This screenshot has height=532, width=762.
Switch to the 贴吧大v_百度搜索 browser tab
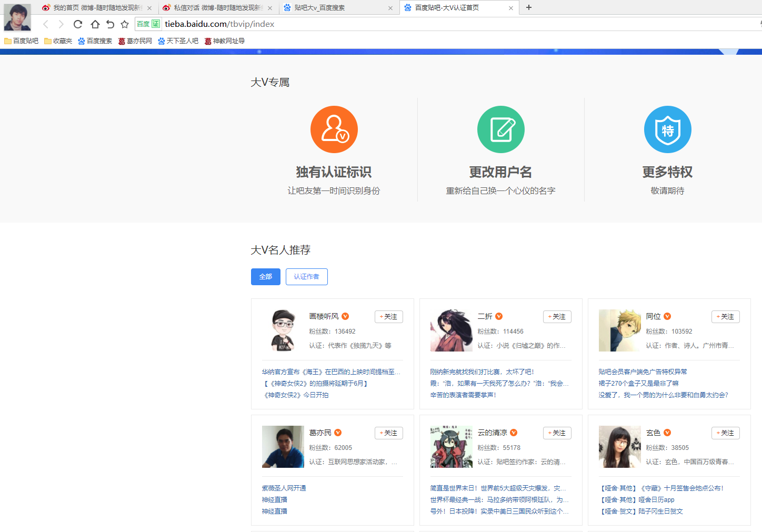point(337,8)
